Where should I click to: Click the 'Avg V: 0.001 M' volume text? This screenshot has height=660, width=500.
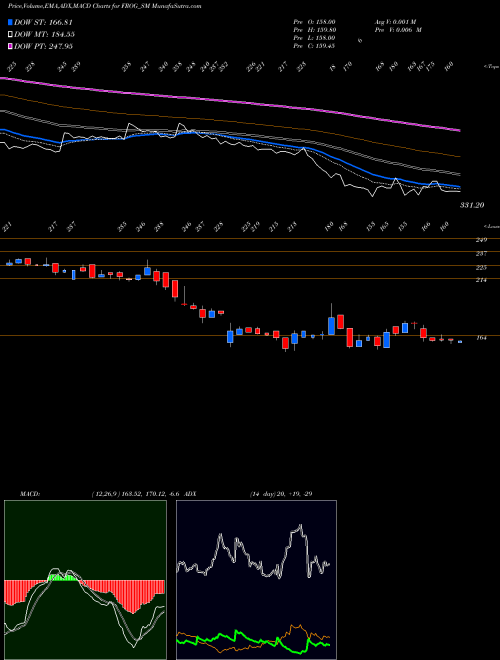[398, 22]
